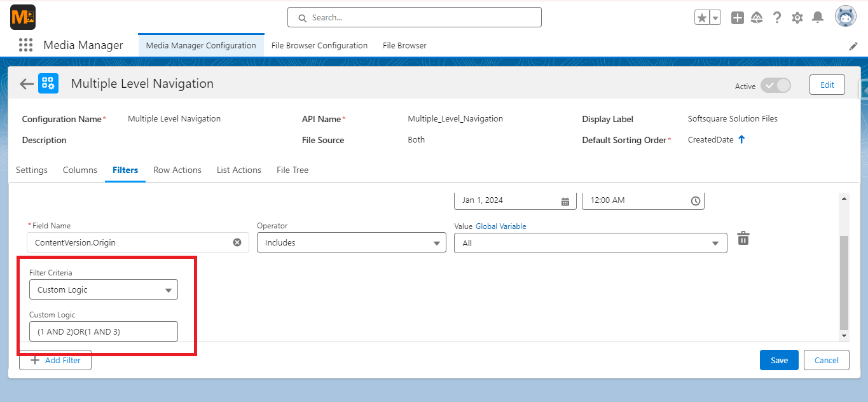Switch to the Row Actions tab

click(x=177, y=170)
